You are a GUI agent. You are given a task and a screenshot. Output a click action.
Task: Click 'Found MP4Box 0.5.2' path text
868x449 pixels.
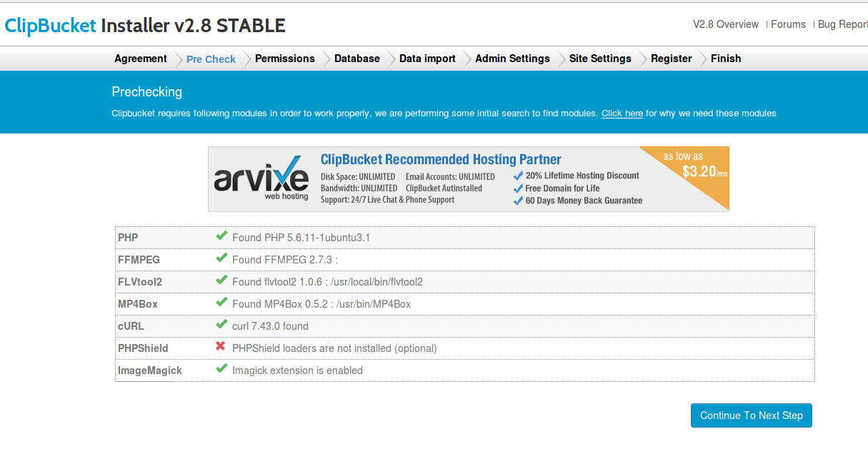(x=321, y=304)
